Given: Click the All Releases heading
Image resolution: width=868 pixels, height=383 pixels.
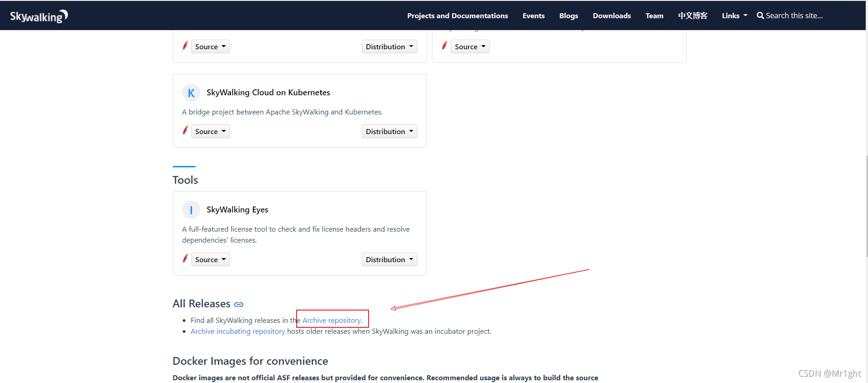Looking at the screenshot, I should [x=201, y=304].
